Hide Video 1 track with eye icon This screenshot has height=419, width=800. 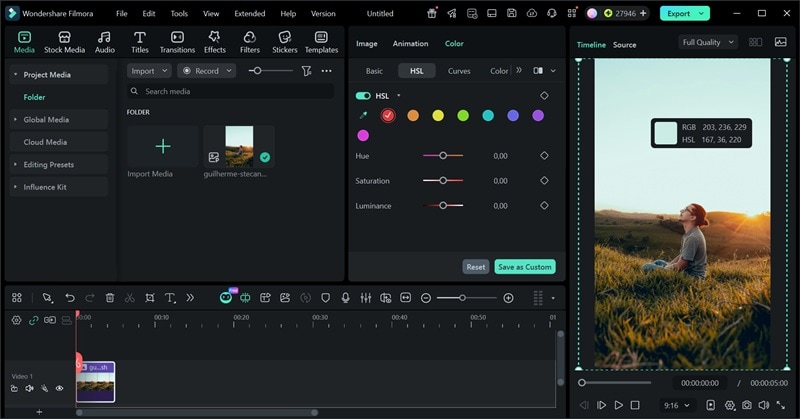pyautogui.click(x=59, y=388)
